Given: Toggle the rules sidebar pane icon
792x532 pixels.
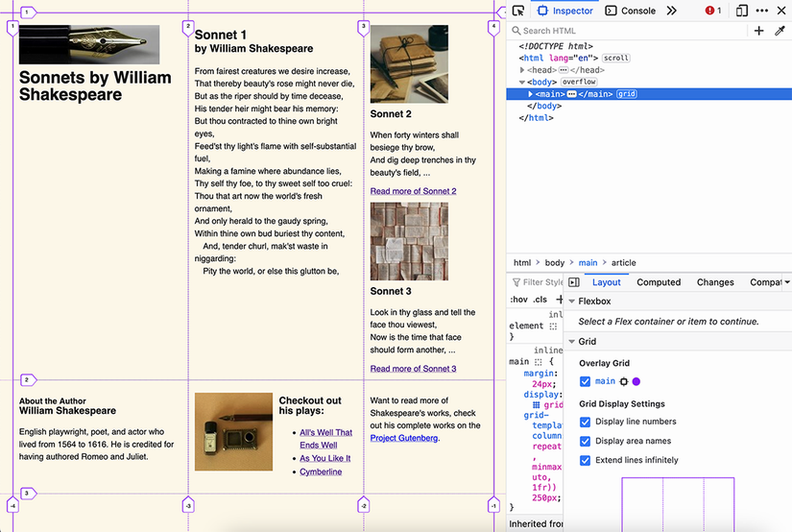Looking at the screenshot, I should 574,282.
